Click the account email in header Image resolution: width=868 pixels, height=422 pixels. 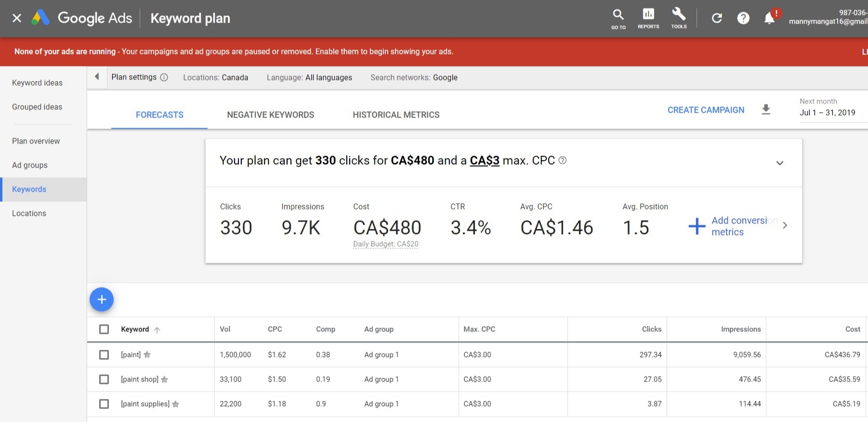[828, 22]
